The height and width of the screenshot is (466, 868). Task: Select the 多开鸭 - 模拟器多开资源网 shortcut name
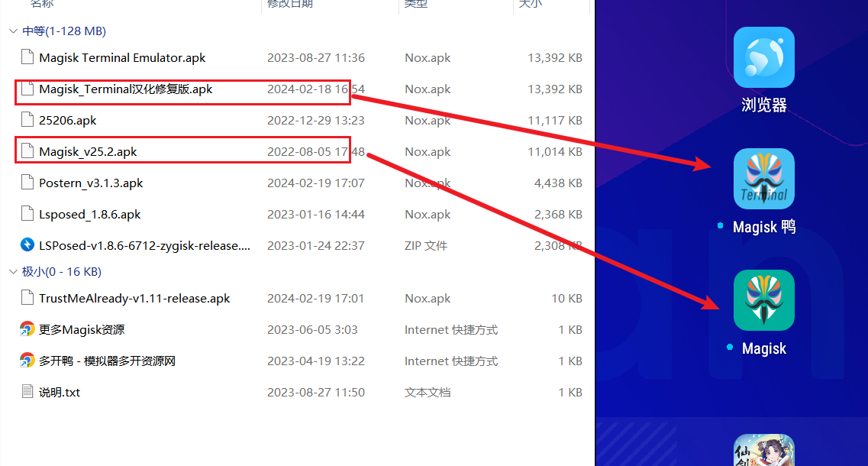click(x=107, y=361)
